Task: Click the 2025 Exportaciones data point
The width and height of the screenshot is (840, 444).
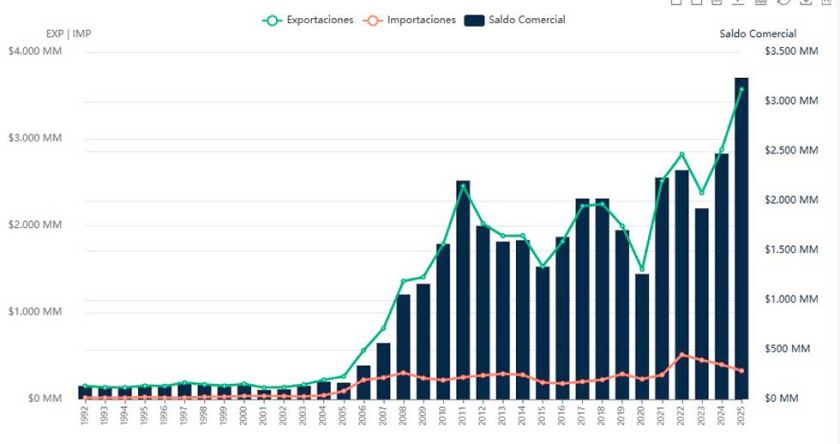Action: click(x=741, y=89)
